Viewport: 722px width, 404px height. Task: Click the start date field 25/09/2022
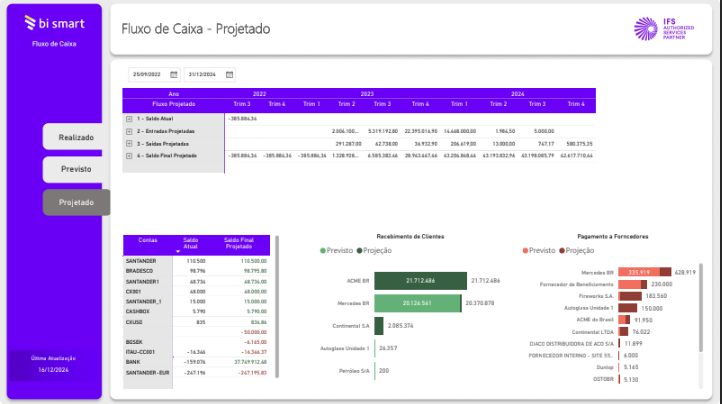[x=148, y=74]
